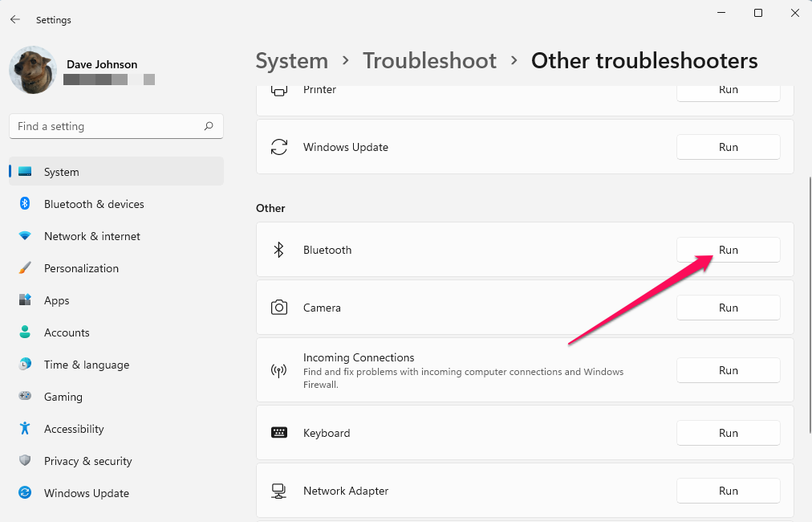Screen dimensions: 812x522
Task: Go back using the back arrow
Action: click(x=15, y=20)
